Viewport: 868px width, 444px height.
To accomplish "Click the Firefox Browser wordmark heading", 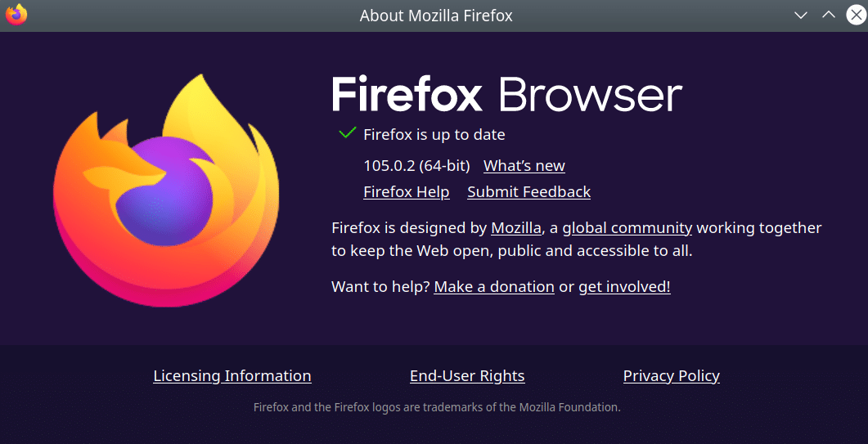I will 506,95.
